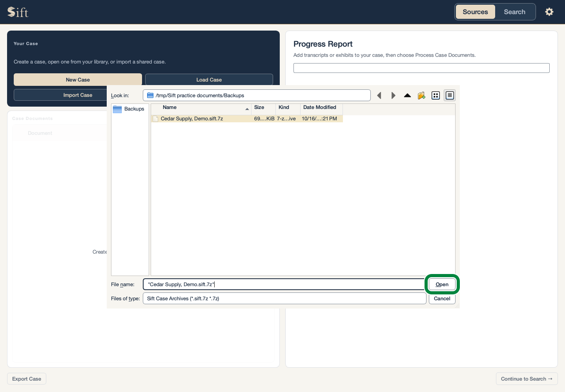Switch file dialog to detail view
565x392 pixels.
450,95
